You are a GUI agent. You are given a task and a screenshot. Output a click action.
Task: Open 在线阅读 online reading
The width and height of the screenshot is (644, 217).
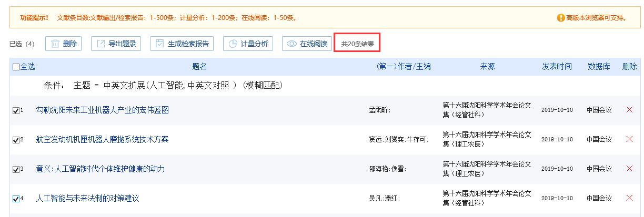(x=307, y=44)
